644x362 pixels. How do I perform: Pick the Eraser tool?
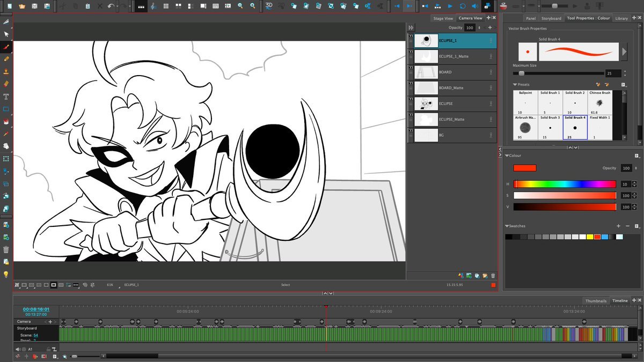click(x=6, y=84)
